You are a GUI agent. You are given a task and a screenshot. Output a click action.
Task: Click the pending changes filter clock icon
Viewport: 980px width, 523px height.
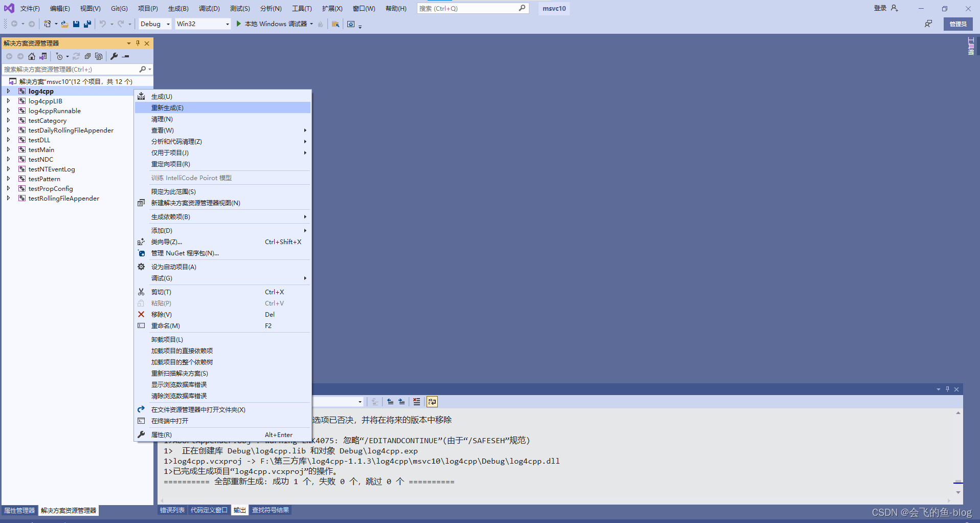tap(59, 56)
